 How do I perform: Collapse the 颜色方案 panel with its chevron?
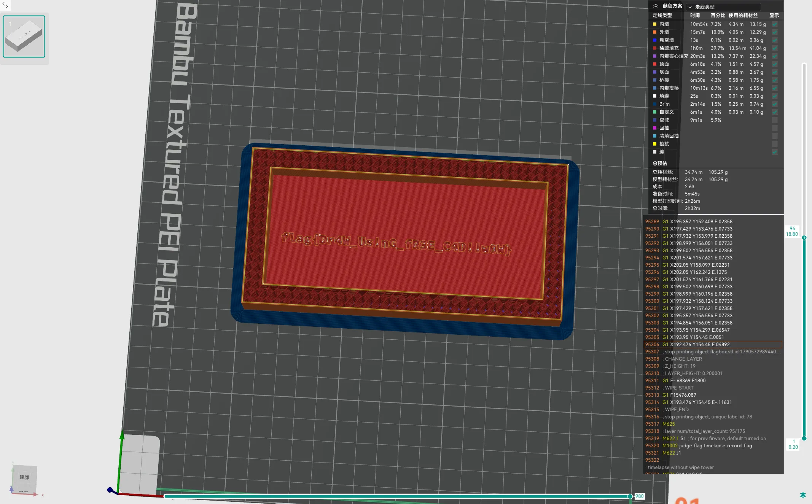(656, 6)
